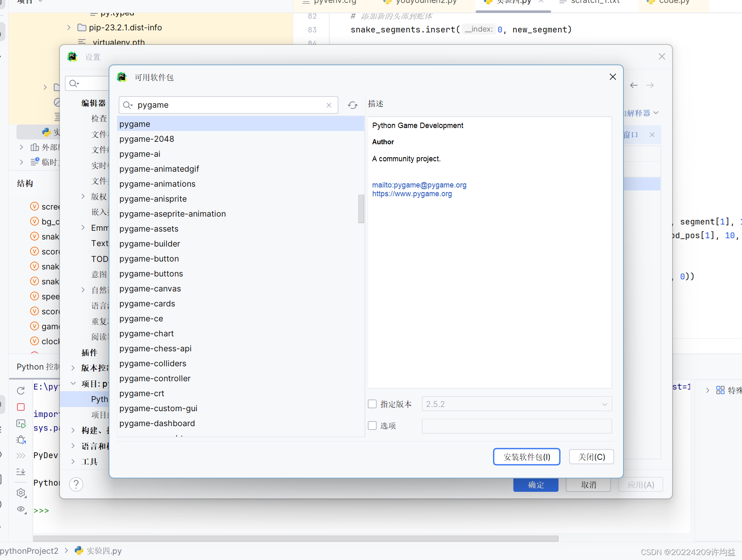Open the mailto:pygame@pygame.org link
742x560 pixels.
point(419,185)
